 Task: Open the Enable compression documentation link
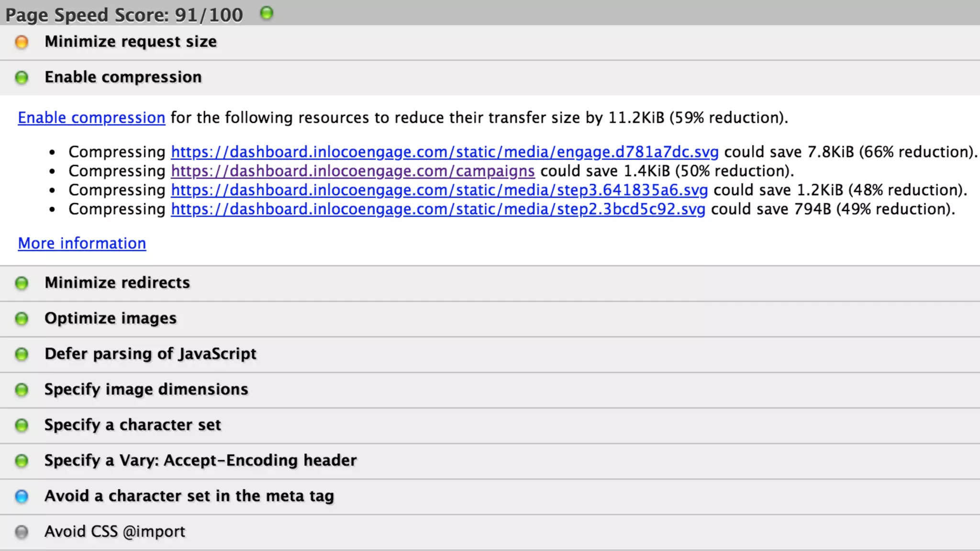pos(91,118)
